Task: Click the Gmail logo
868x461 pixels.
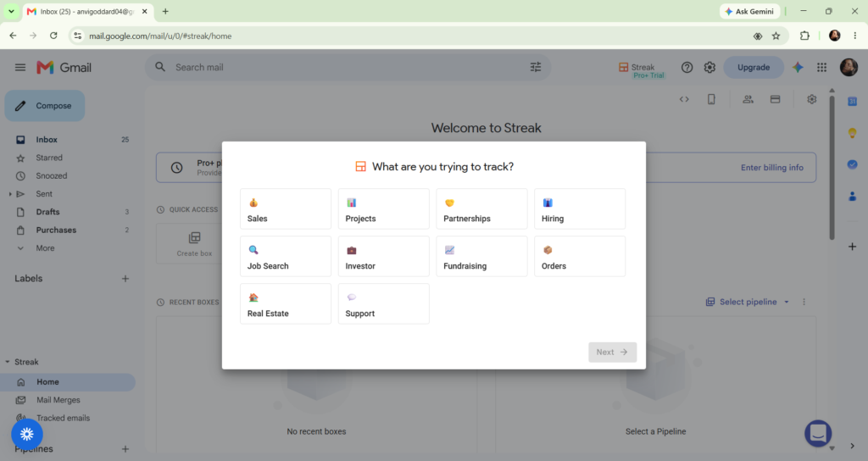Action: tap(64, 68)
